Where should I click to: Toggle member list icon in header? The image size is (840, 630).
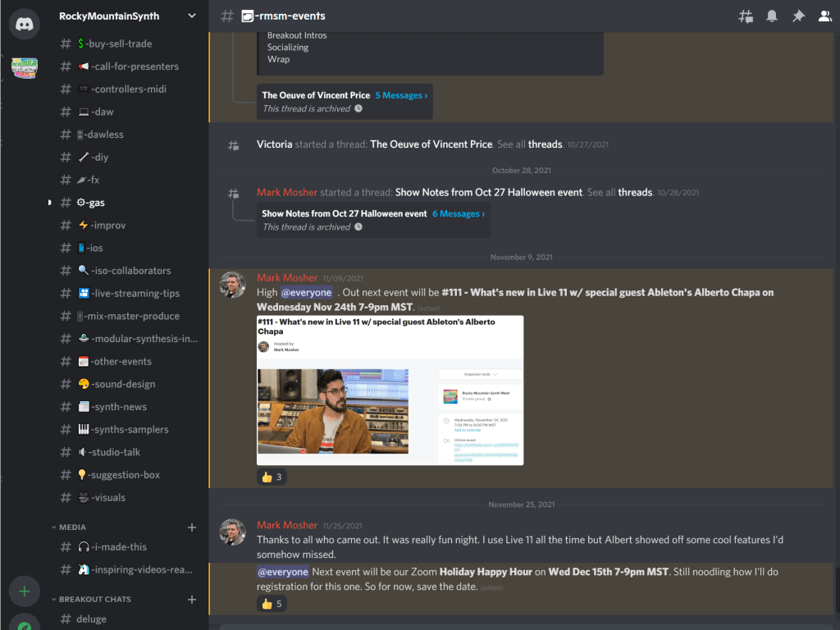[825, 16]
